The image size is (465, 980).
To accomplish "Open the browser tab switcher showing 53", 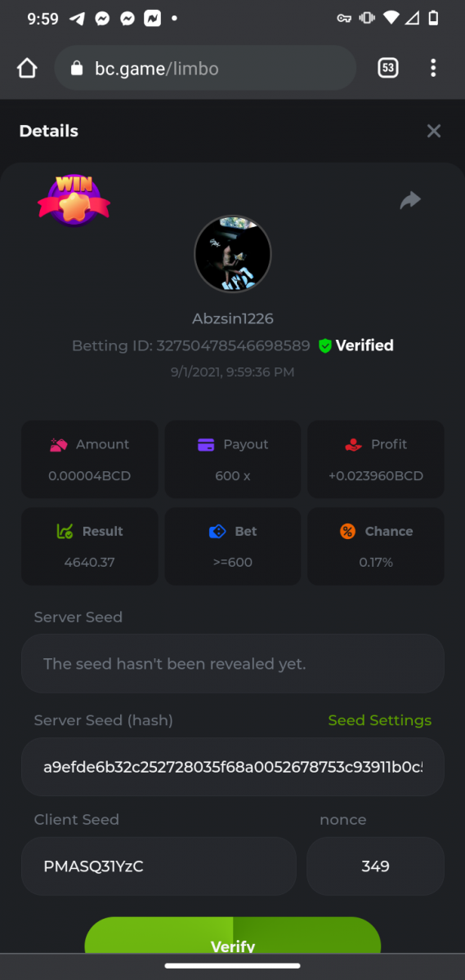I will (388, 69).
